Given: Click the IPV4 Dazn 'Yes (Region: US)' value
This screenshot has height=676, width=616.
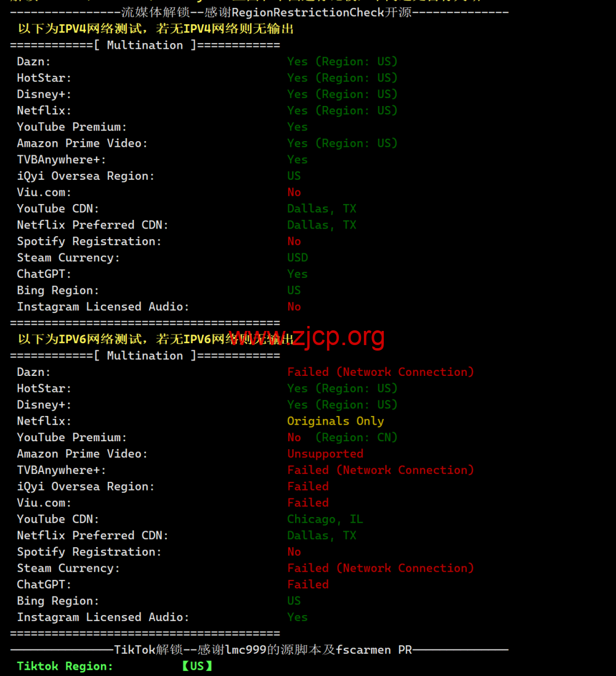Looking at the screenshot, I should tap(342, 62).
